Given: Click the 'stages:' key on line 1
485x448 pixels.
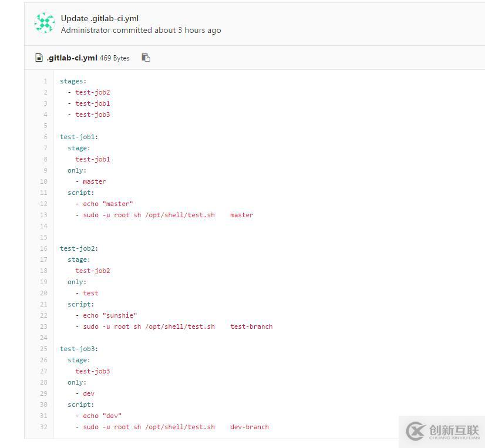Looking at the screenshot, I should click(x=73, y=82).
